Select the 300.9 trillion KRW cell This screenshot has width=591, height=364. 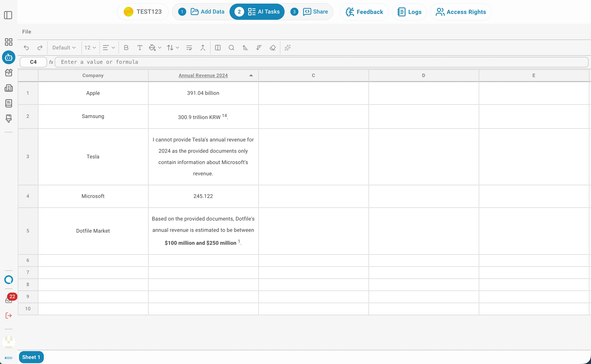203,116
